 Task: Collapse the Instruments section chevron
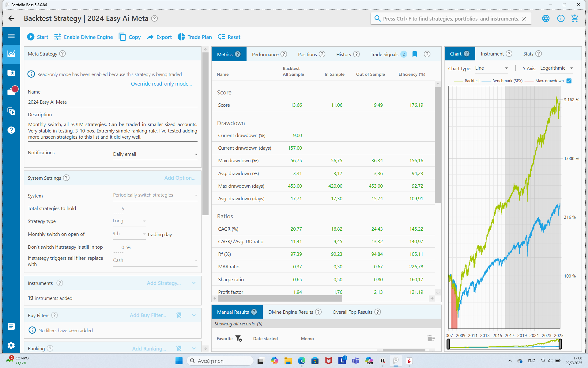pyautogui.click(x=194, y=283)
